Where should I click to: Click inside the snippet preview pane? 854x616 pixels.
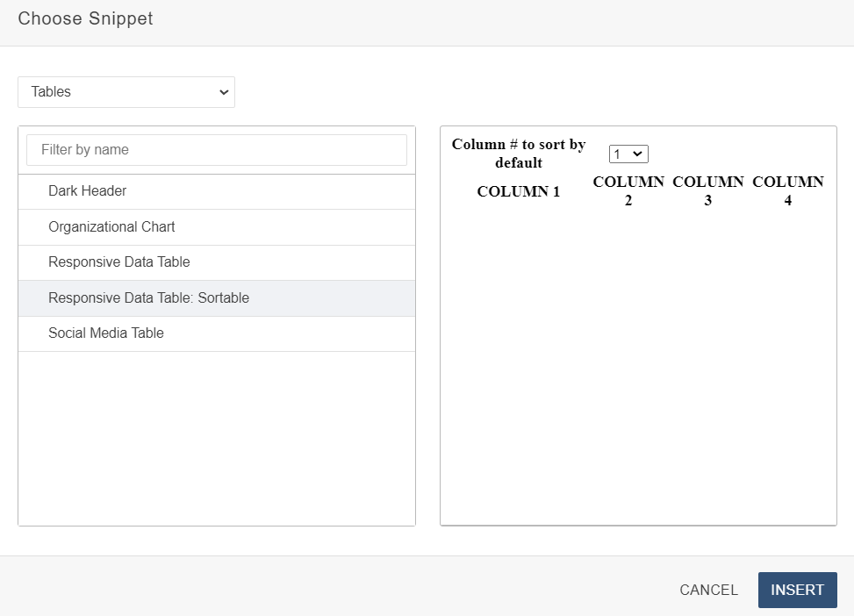pyautogui.click(x=638, y=369)
